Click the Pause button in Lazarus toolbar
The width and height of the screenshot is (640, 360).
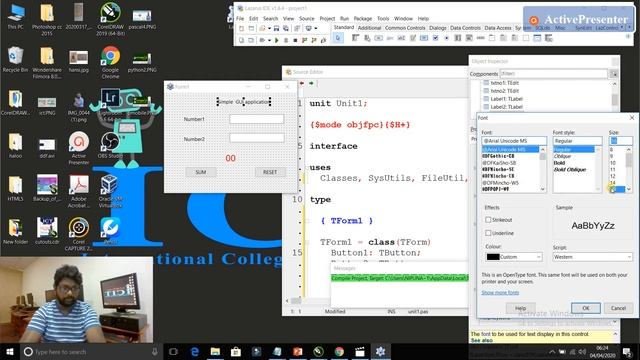click(x=286, y=40)
